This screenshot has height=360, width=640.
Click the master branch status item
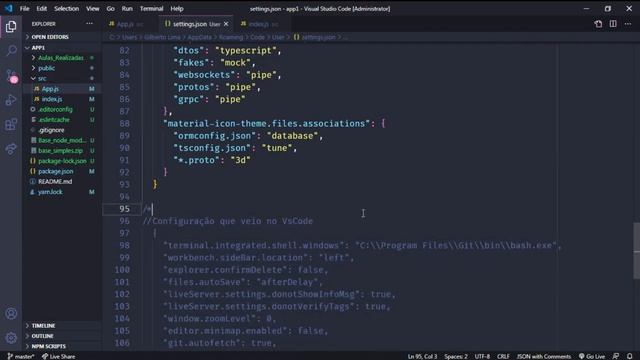21,356
